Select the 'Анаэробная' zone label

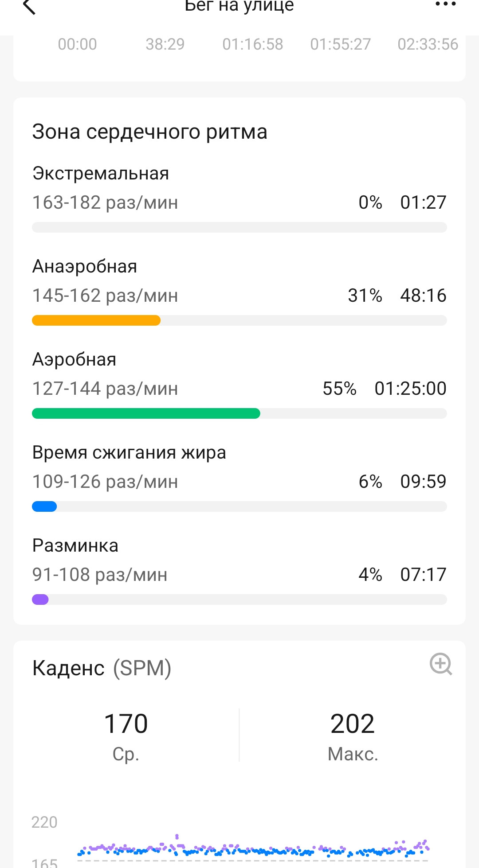[85, 266]
